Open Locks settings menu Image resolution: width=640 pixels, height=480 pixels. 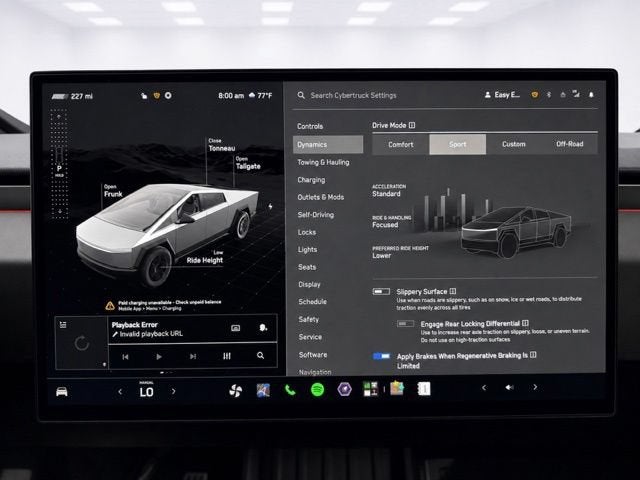pyautogui.click(x=307, y=232)
